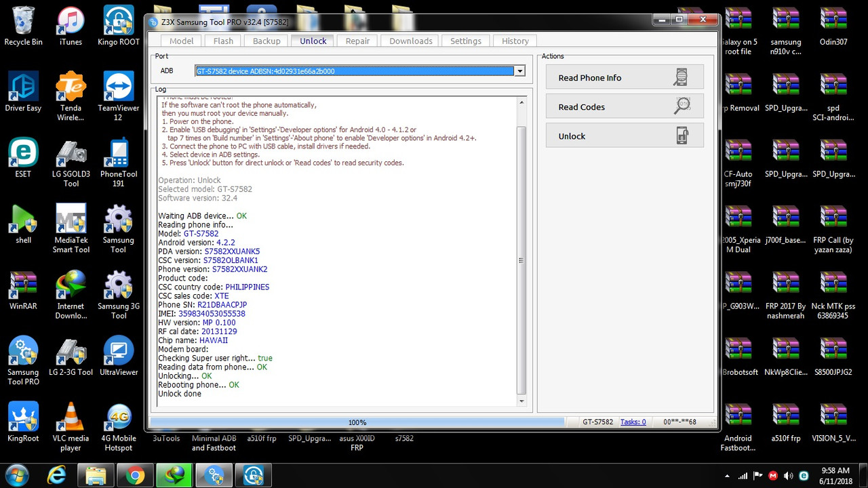Open the Driver Easy desktop shortcut
Image resolution: width=868 pixels, height=488 pixels.
[23, 92]
